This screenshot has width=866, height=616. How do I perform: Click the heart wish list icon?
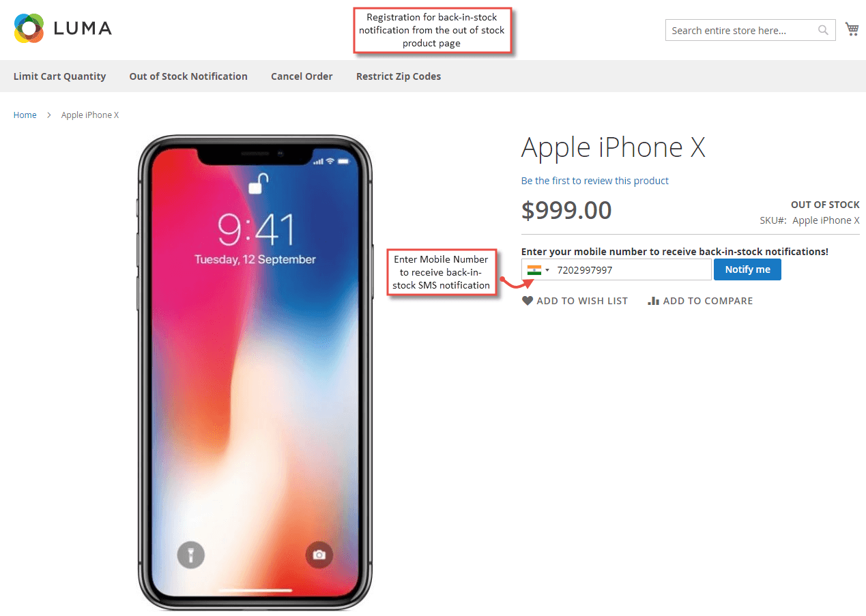click(528, 301)
